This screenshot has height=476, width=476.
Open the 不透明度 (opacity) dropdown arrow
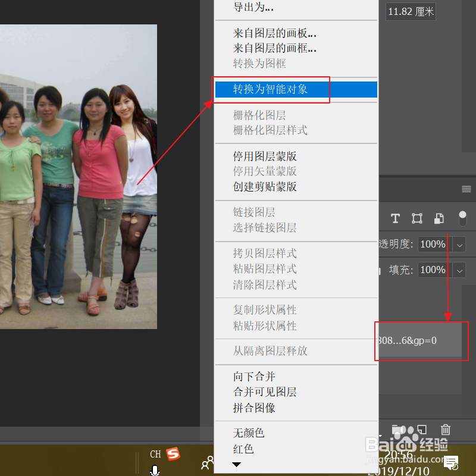459,245
